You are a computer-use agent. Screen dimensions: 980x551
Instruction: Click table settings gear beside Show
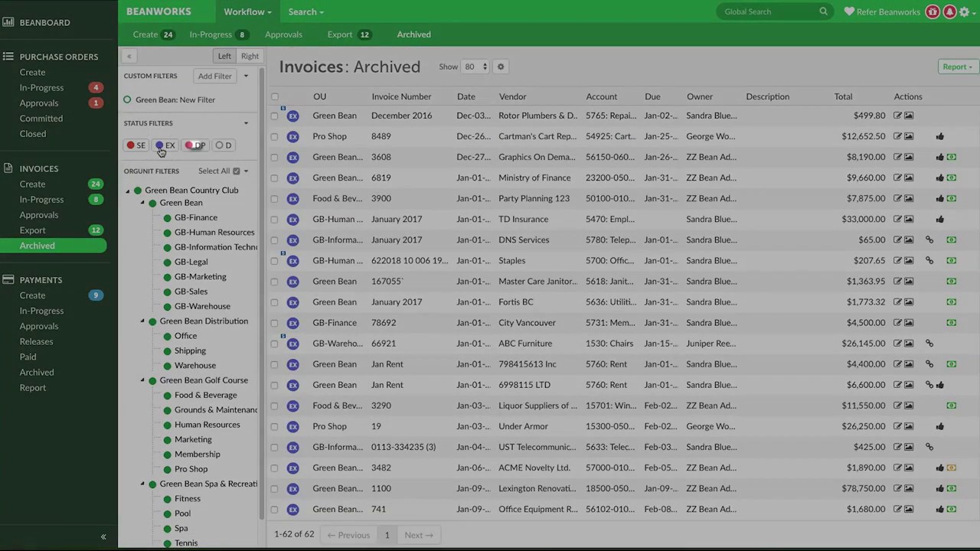click(501, 67)
